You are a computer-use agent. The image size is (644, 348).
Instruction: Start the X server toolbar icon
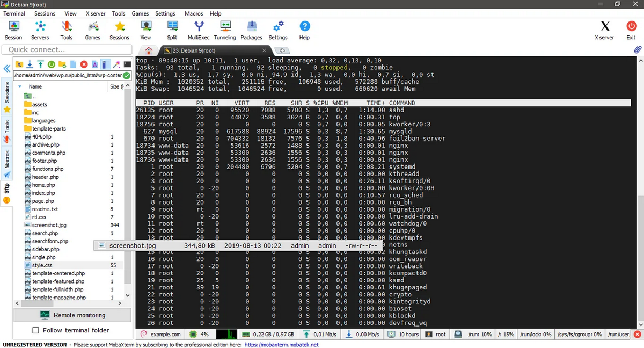tap(605, 31)
